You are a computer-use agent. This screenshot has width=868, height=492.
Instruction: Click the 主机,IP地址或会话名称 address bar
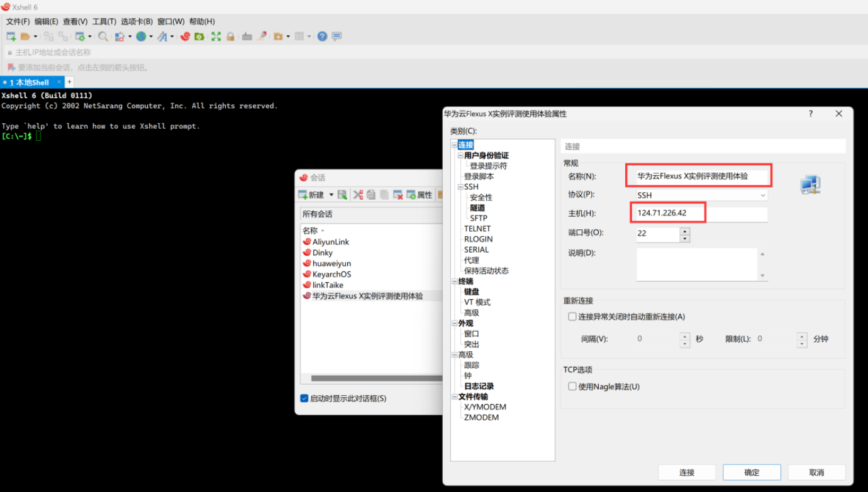point(436,53)
